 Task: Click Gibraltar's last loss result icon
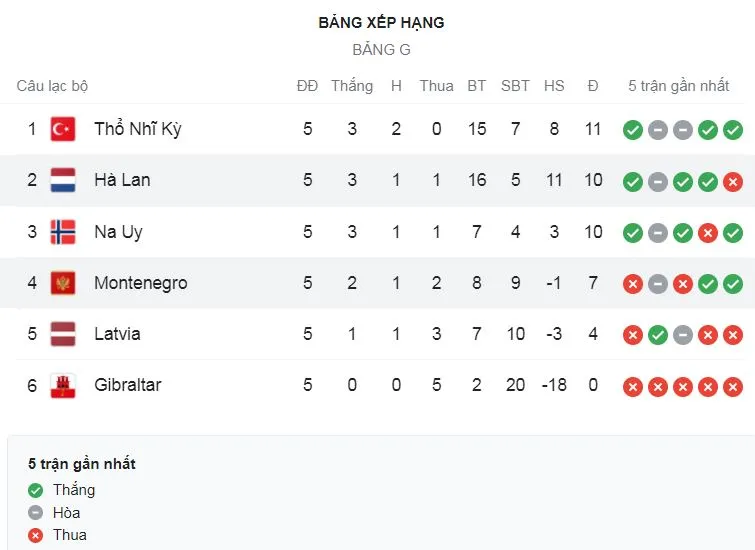[733, 386]
